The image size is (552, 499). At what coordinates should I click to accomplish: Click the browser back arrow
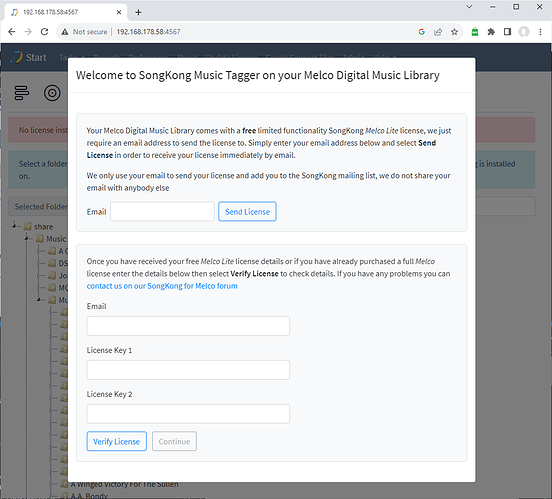point(12,32)
